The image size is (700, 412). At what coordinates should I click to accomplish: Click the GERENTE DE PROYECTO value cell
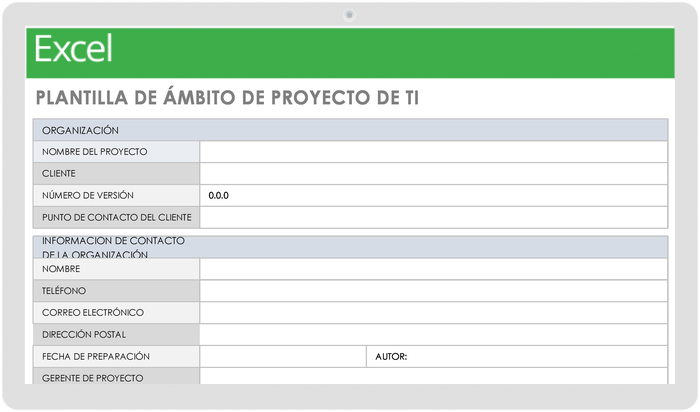pyautogui.click(x=433, y=377)
